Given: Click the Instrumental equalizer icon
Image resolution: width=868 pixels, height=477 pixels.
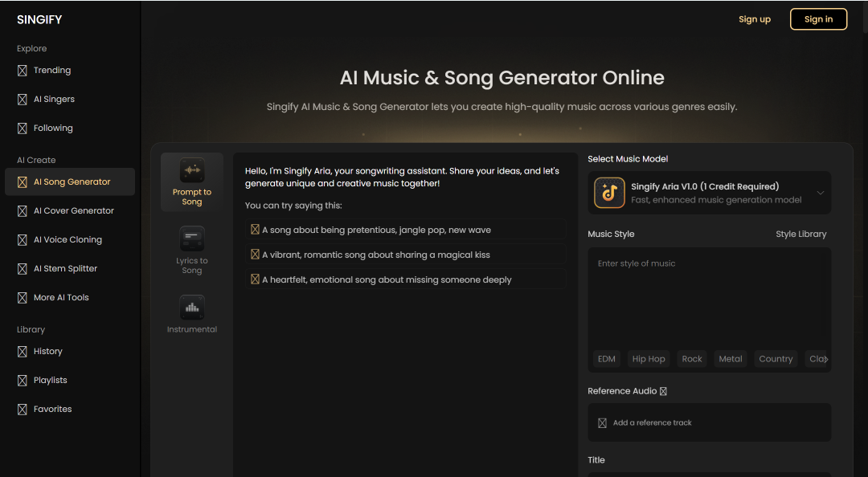Looking at the screenshot, I should coord(192,307).
